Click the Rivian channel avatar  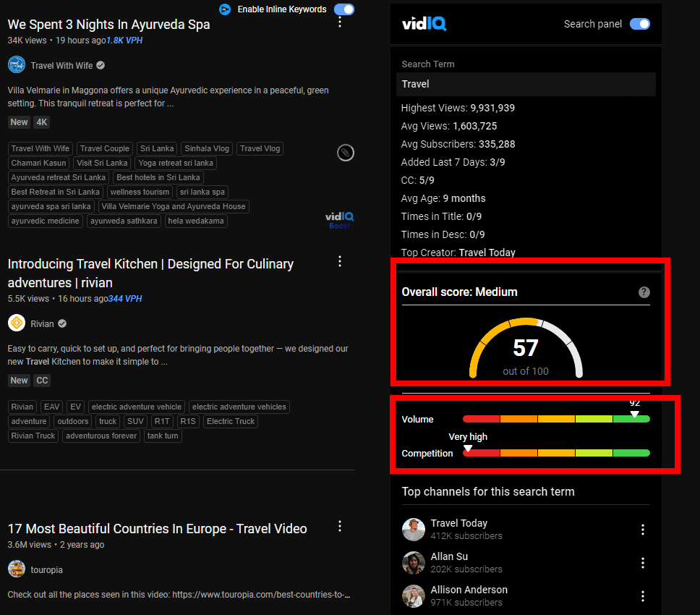[17, 323]
